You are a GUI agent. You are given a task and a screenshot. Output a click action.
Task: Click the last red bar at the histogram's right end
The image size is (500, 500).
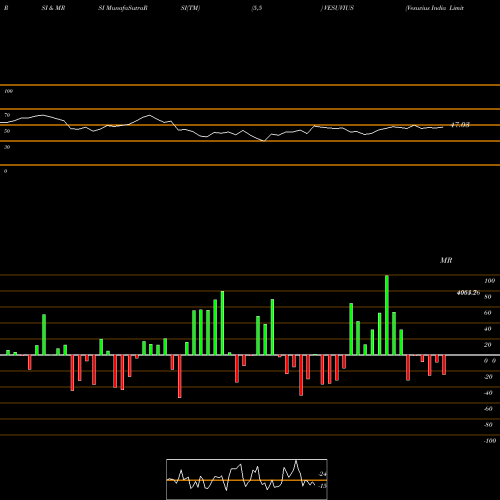444,365
